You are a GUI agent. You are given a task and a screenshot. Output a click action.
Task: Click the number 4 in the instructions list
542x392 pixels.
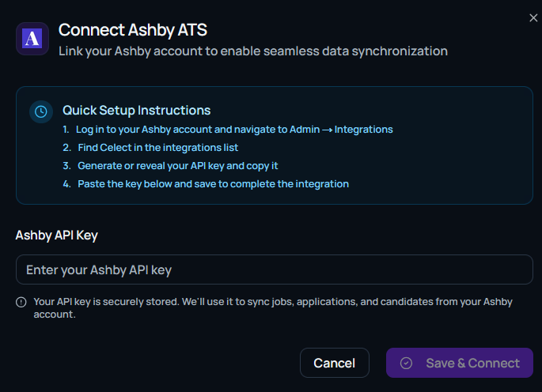(x=66, y=184)
